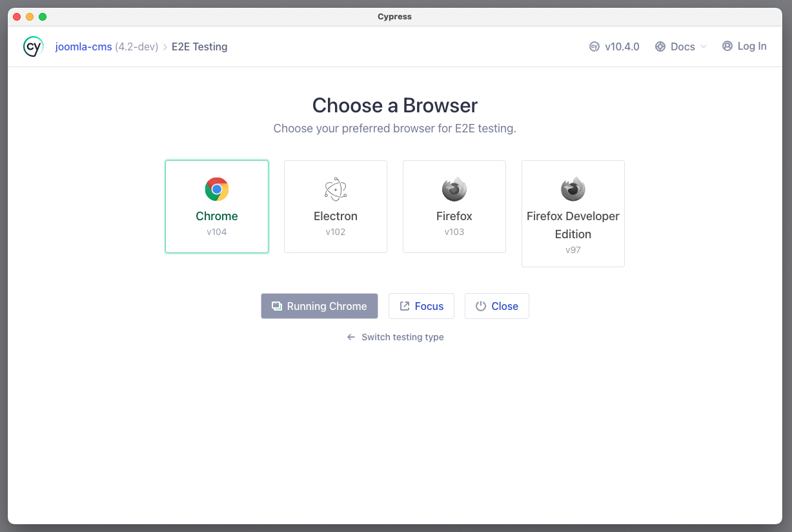
Task: Select the Electron v102 browser card
Action: 336,207
